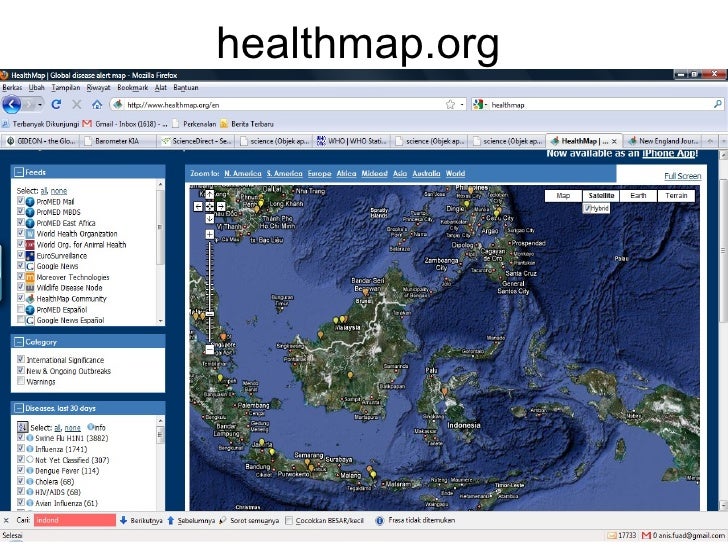Enable the ProMED Español feed checkbox
The width and height of the screenshot is (728, 546).
click(20, 308)
